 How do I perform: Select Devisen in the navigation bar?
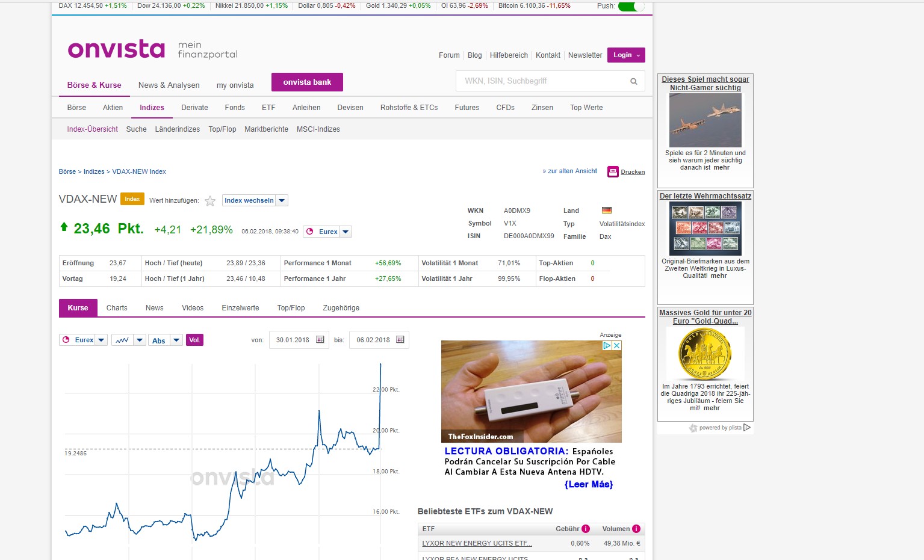pos(350,108)
